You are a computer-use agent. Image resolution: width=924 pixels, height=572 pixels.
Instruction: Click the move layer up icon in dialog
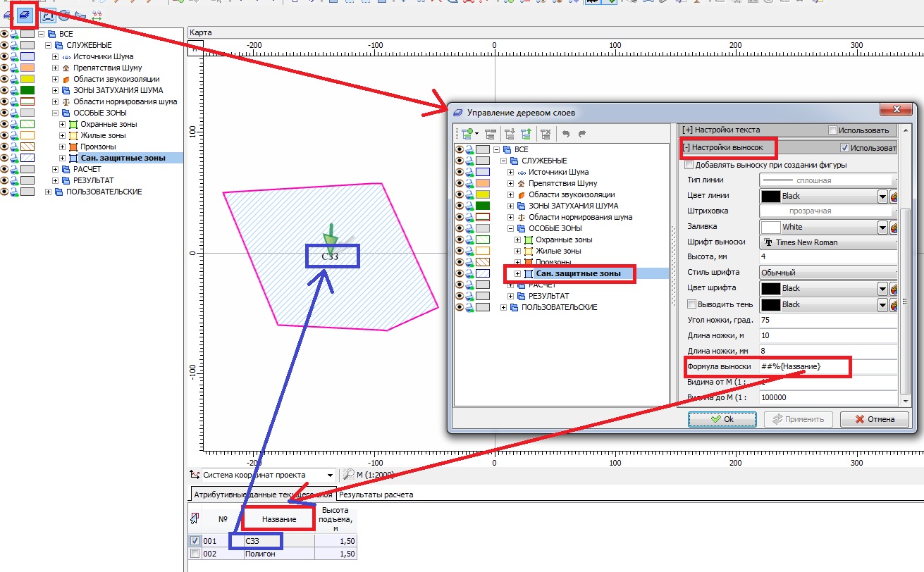click(525, 133)
